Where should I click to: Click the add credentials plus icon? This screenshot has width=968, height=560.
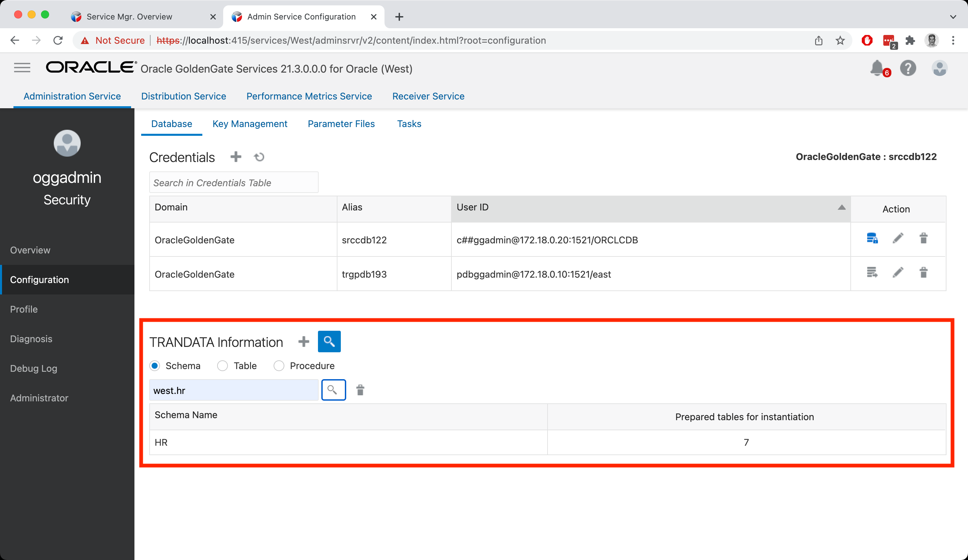click(x=236, y=157)
